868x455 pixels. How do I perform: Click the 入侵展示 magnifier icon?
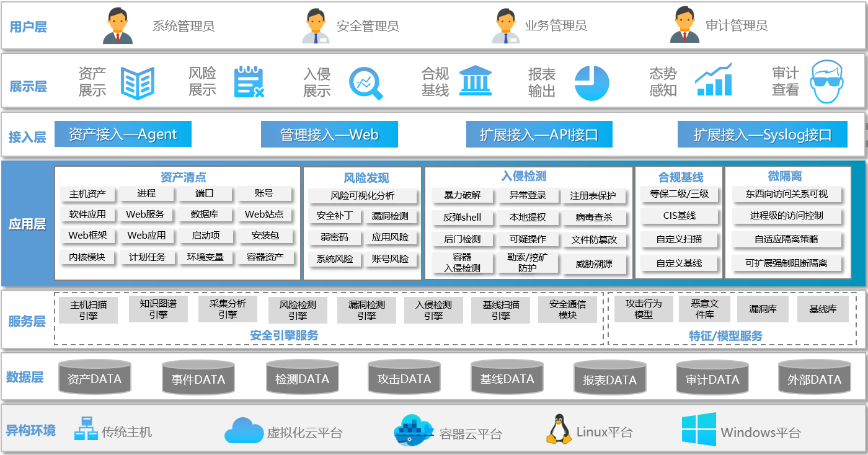(x=366, y=84)
